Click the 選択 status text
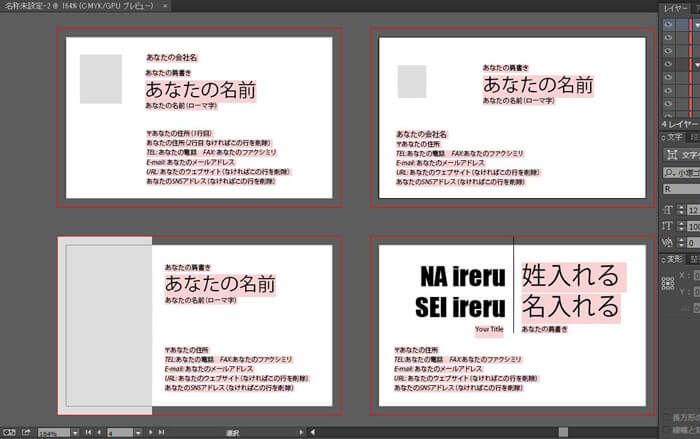 coord(233,433)
